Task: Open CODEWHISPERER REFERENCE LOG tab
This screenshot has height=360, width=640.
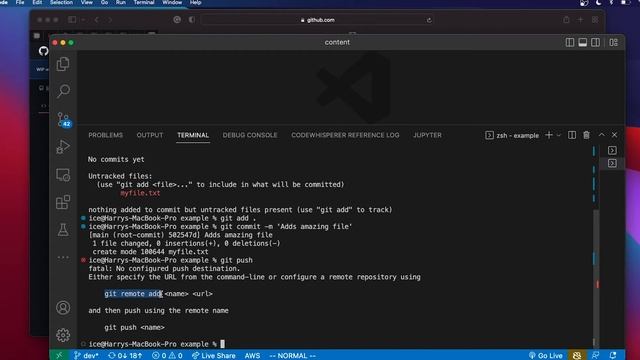Action: coord(345,135)
